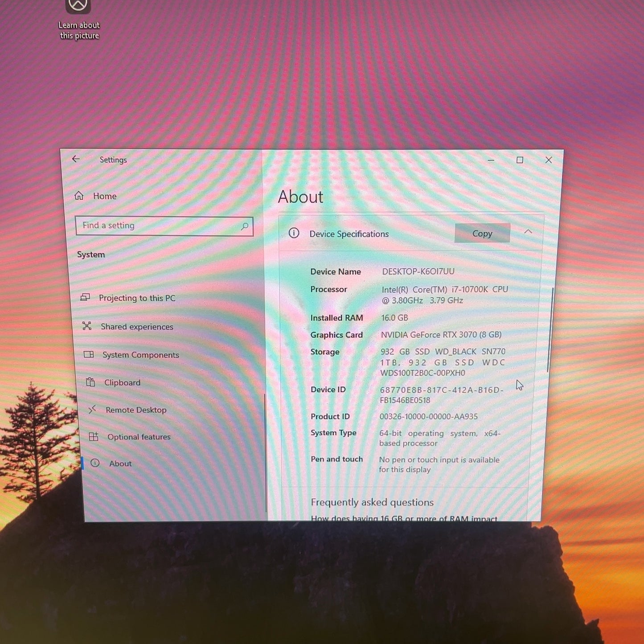
Task: Close the Settings window
Action: pos(549,160)
